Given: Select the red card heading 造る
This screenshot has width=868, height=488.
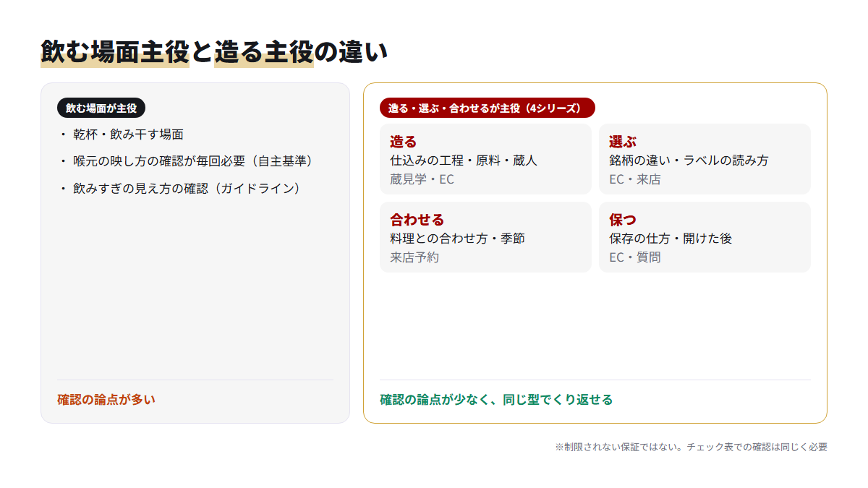Looking at the screenshot, I should pos(404,142).
